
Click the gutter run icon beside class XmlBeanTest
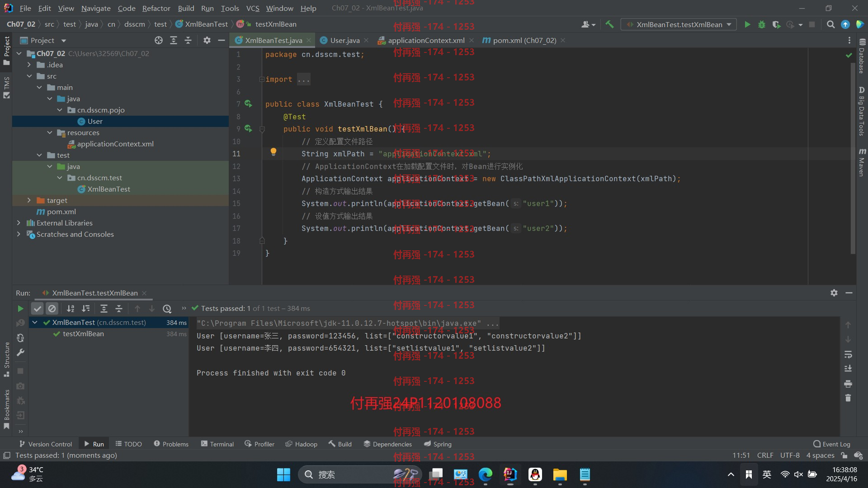tap(248, 104)
